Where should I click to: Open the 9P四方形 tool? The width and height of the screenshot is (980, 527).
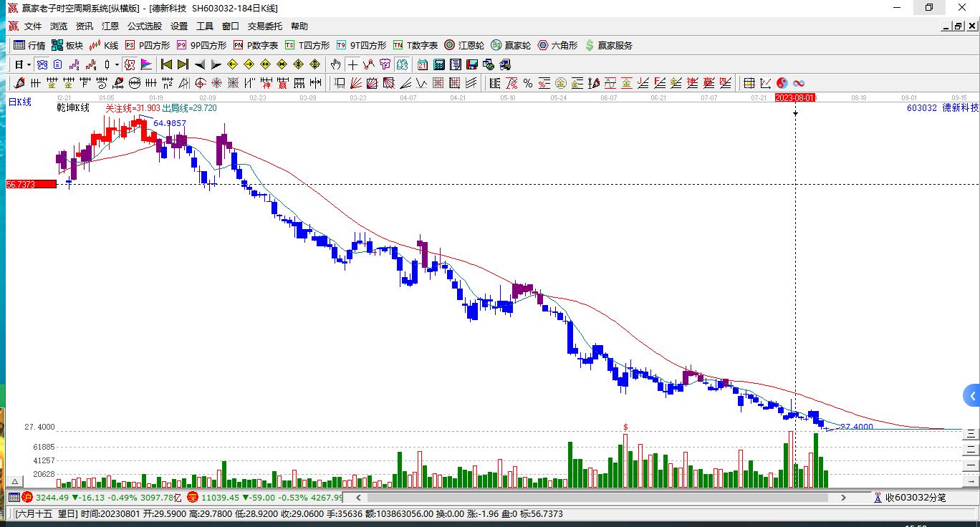pyautogui.click(x=201, y=45)
